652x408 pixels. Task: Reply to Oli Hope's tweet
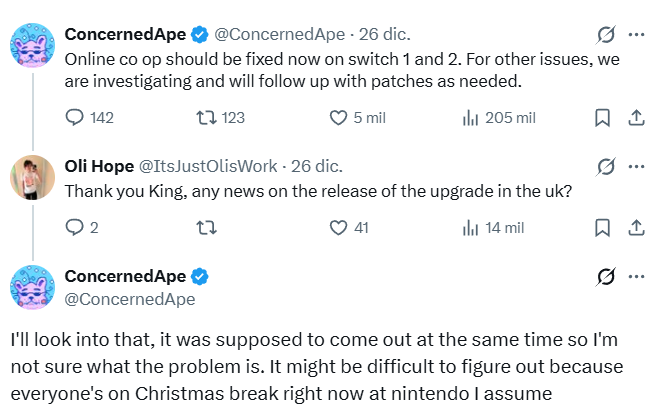(76, 228)
